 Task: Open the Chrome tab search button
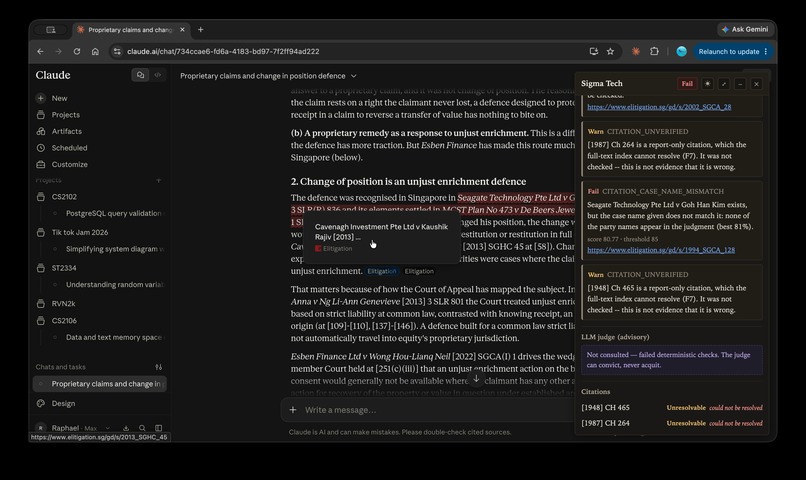pos(50,30)
